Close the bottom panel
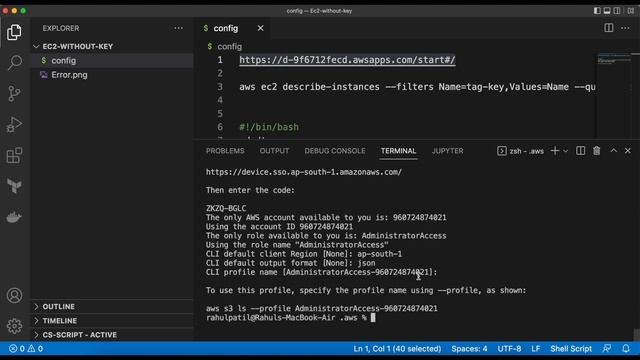The image size is (640, 360). [x=628, y=151]
